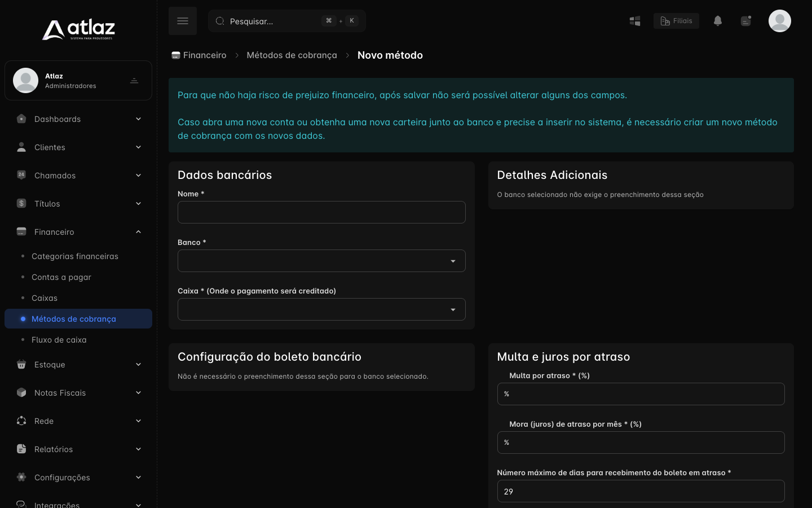Go to Métodos de cobrança breadcrumb
812x508 pixels.
point(292,55)
